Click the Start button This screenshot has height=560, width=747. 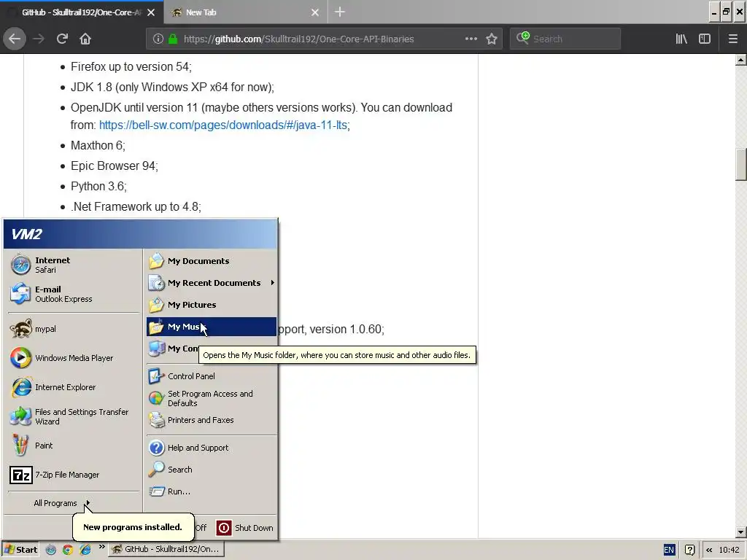(20, 550)
